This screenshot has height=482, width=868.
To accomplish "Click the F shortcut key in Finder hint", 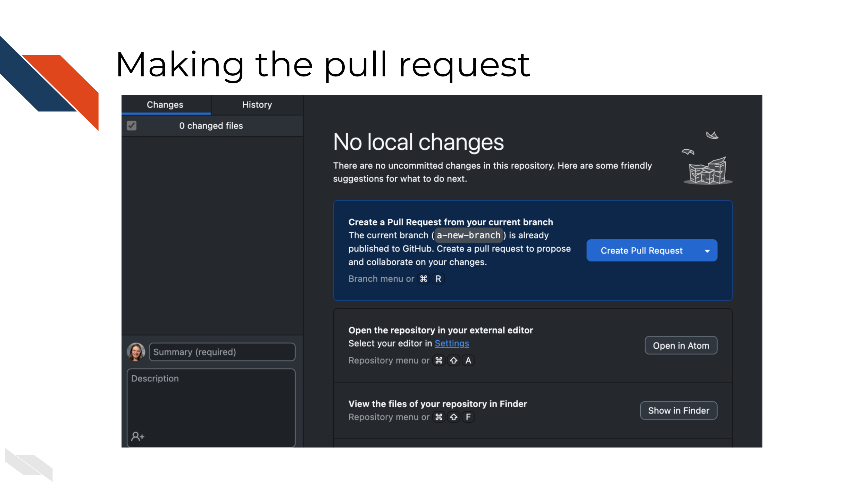I will click(468, 417).
